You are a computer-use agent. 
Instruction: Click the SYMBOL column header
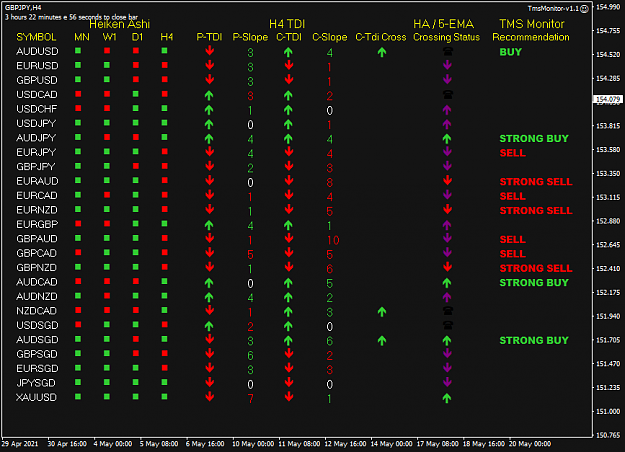click(x=36, y=37)
